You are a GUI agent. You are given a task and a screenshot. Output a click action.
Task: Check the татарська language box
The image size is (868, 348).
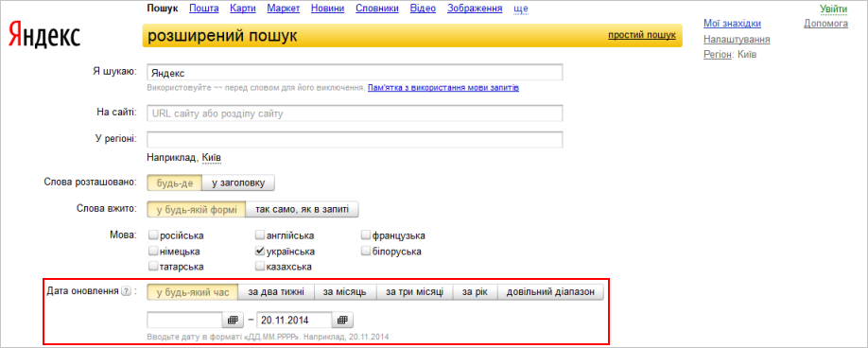point(153,267)
